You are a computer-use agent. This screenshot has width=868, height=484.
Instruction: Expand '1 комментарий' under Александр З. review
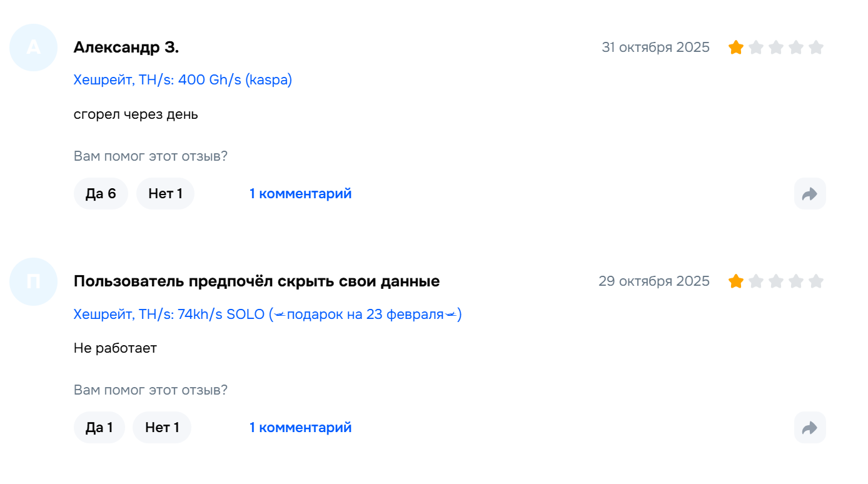click(300, 194)
